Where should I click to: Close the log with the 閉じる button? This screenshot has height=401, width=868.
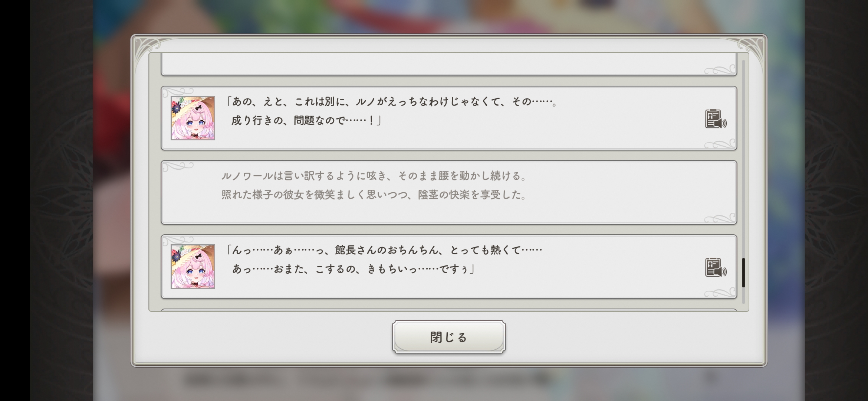[x=449, y=337]
